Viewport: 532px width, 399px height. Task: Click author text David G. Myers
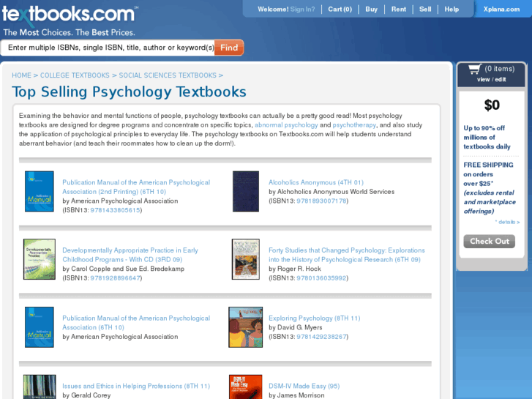coord(300,328)
